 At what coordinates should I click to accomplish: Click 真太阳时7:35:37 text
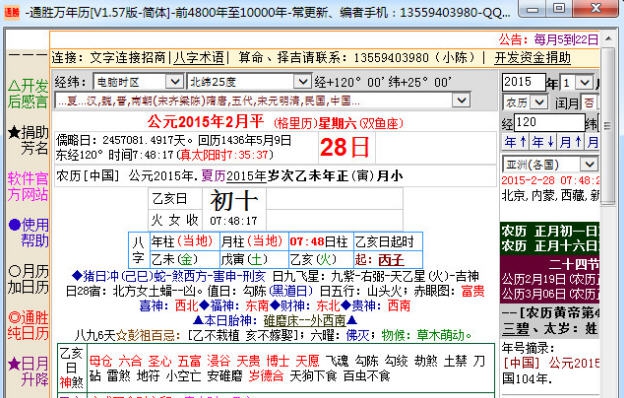225,154
